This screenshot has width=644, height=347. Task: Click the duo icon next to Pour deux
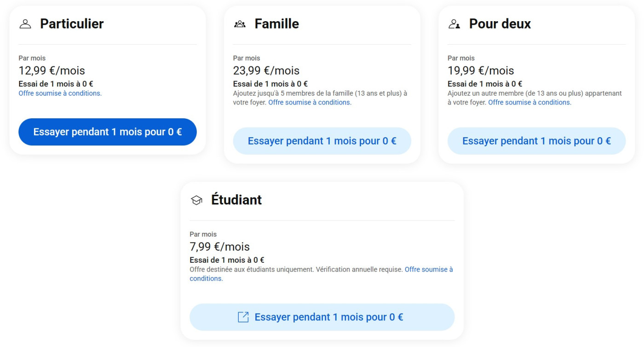454,23
